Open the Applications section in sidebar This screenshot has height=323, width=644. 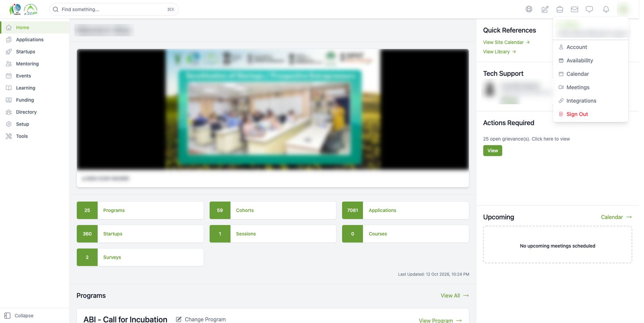coord(35,39)
